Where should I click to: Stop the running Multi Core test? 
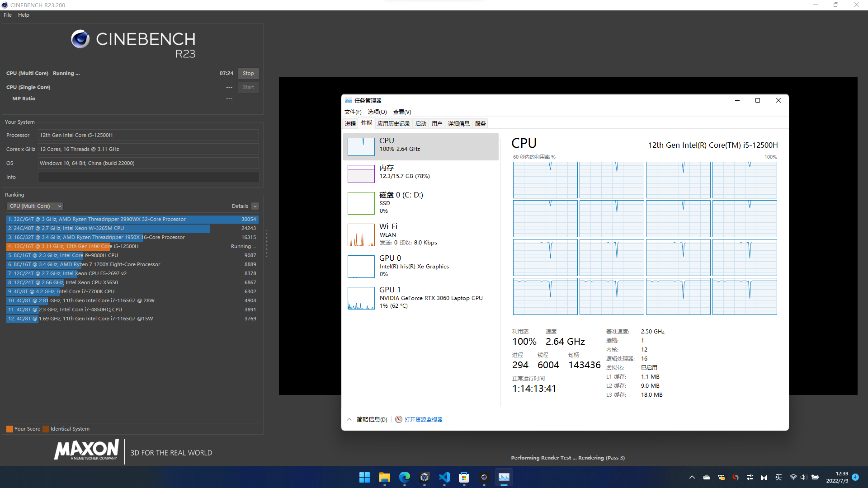[248, 73]
